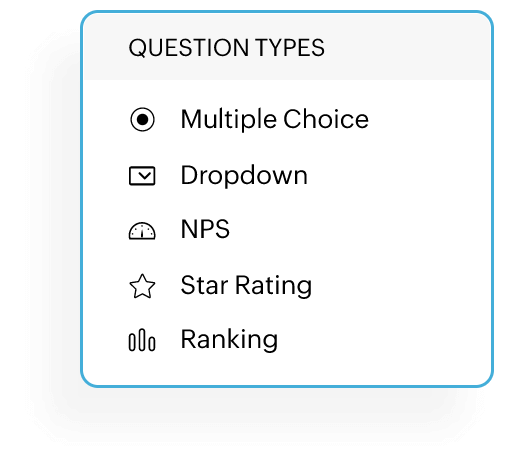Screen dimensions: 510x474
Task: Click the word Star in Star Rating
Action: (204, 285)
